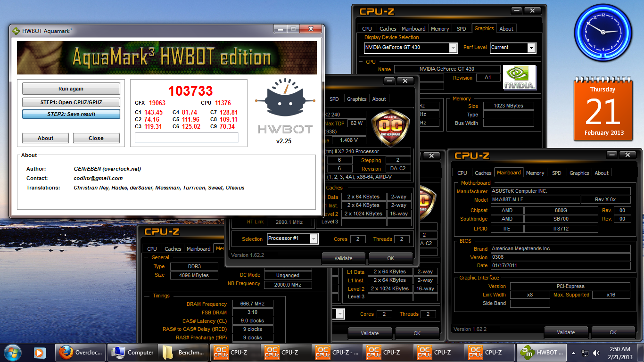The height and width of the screenshot is (362, 644).
Task: Switch to Mainboard tab in Memory CPU-Z window
Action: point(198,249)
